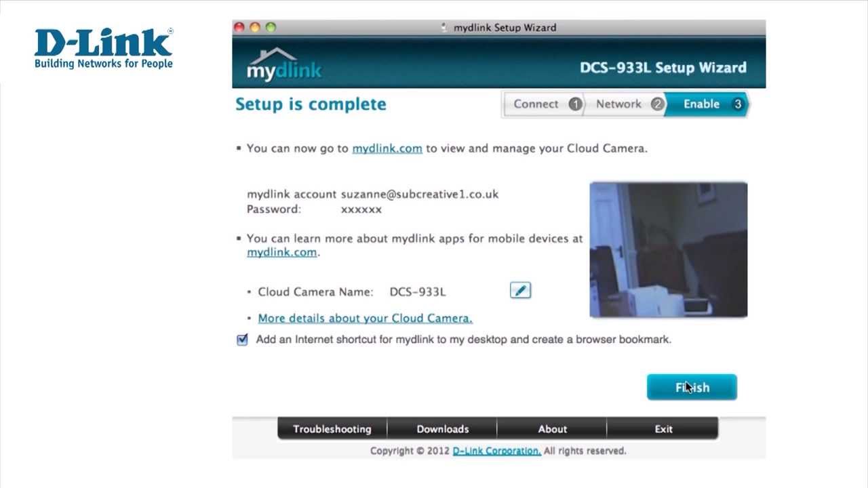Open mydlink.com link about mobile apps
The image size is (868, 488).
coord(281,252)
